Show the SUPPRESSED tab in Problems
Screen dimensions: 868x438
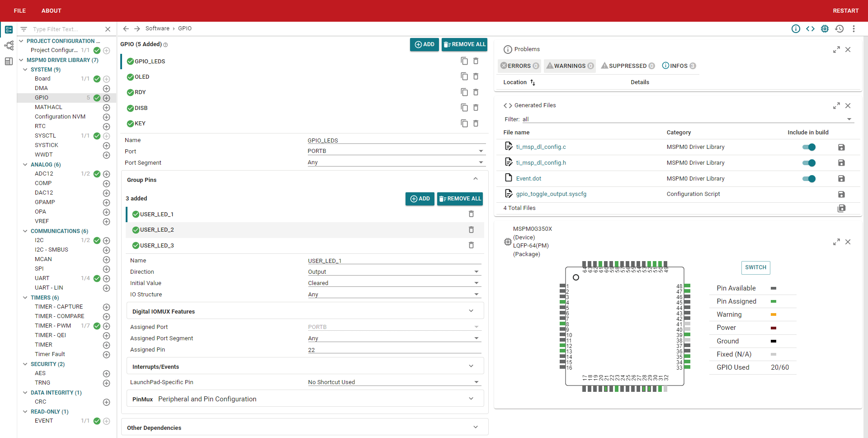point(627,66)
